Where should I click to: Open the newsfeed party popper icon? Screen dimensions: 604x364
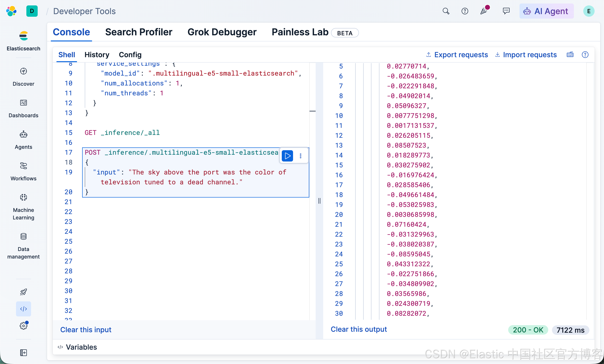(484, 11)
